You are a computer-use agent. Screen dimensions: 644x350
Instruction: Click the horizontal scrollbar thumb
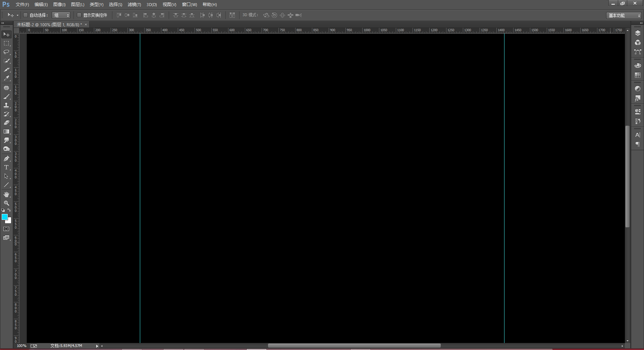tap(354, 346)
